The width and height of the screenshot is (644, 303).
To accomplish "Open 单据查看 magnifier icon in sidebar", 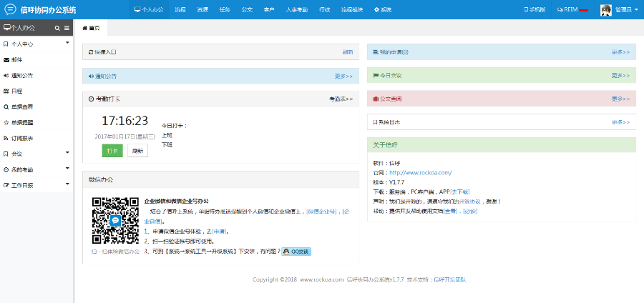I will coord(6,107).
